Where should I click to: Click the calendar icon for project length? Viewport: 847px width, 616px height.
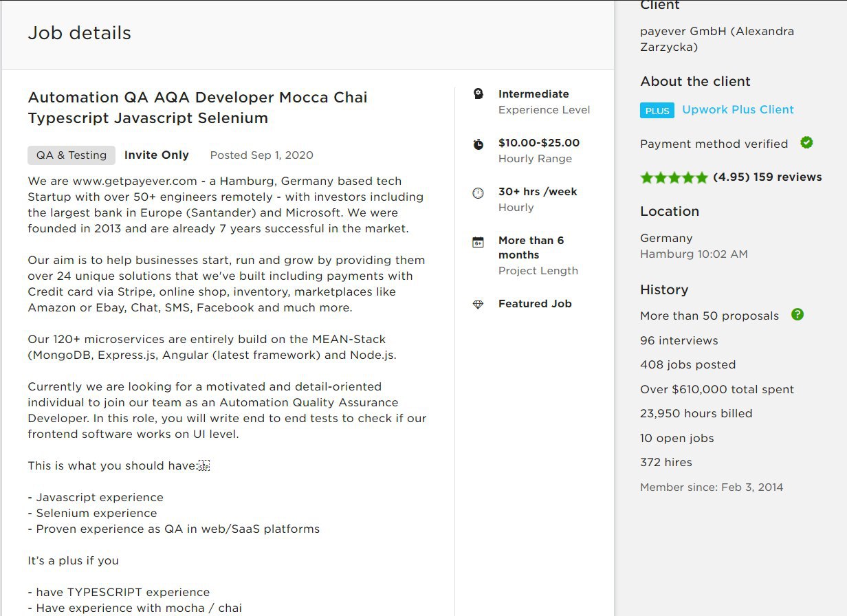coord(478,242)
